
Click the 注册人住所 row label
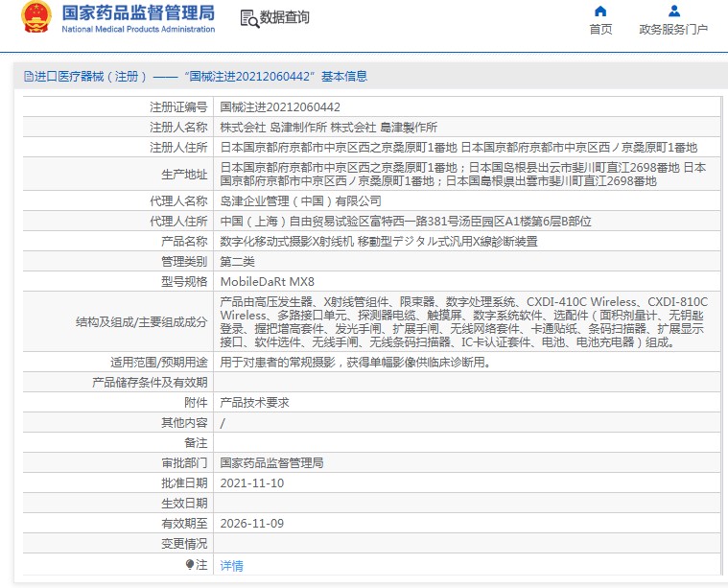tap(178, 147)
